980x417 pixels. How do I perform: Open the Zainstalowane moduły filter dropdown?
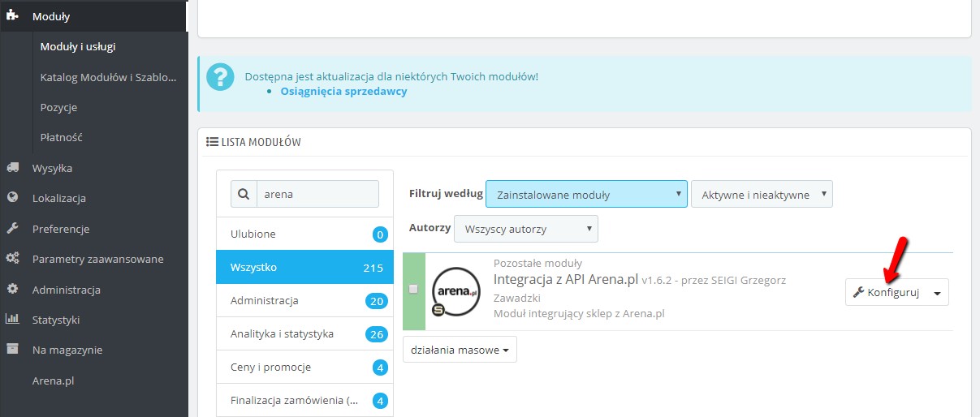(586, 195)
